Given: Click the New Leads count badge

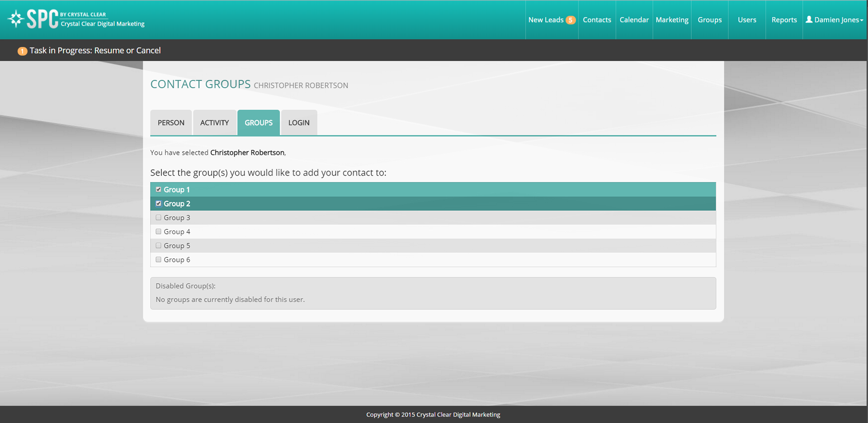Looking at the screenshot, I should tap(571, 20).
